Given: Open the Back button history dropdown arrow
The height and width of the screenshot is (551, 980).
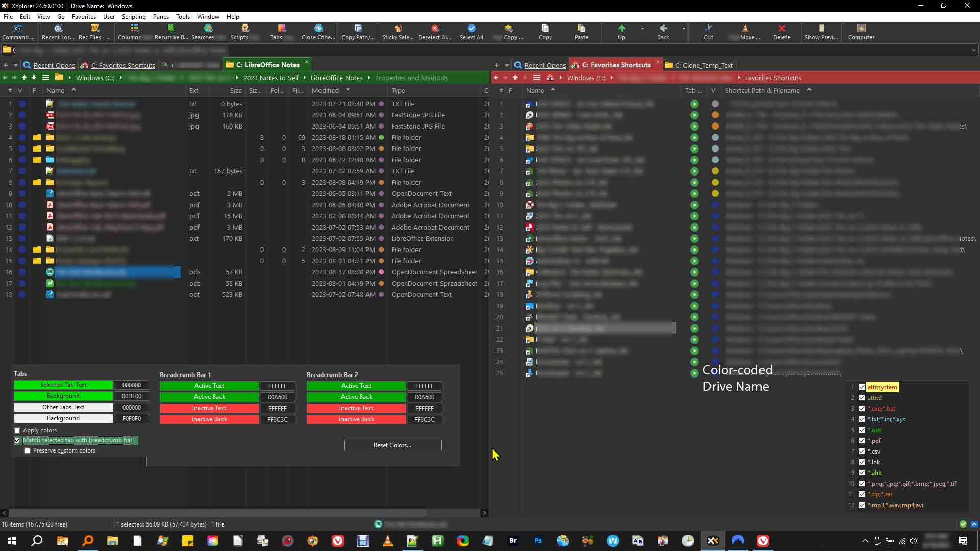Looking at the screenshot, I should point(684,29).
